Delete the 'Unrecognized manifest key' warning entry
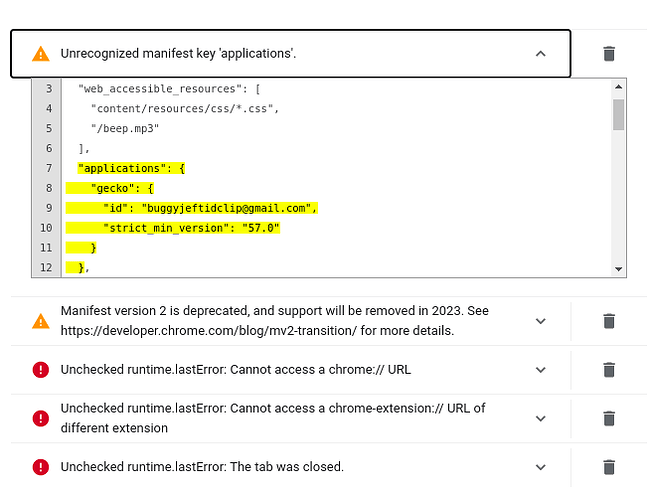651x500 pixels. pos(609,54)
